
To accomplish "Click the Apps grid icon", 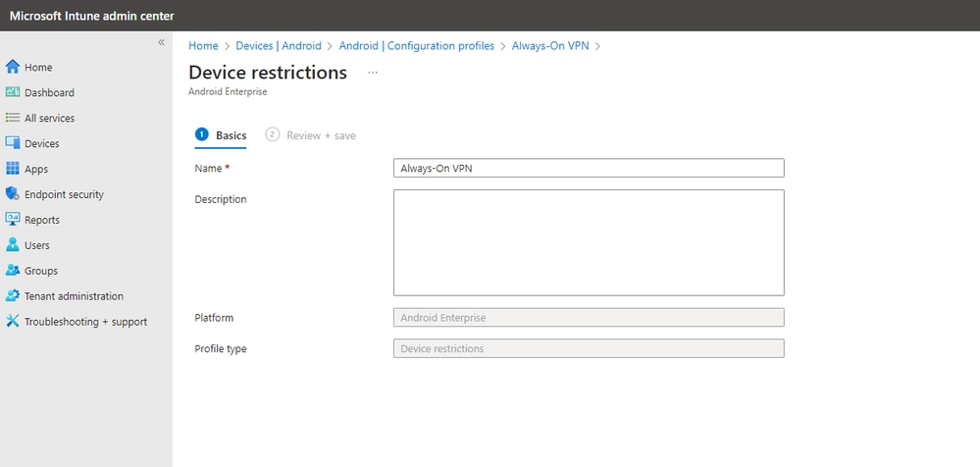I will (x=13, y=169).
